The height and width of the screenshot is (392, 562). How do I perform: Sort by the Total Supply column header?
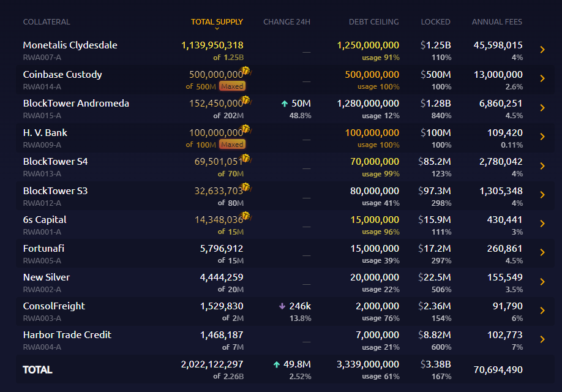pos(217,22)
